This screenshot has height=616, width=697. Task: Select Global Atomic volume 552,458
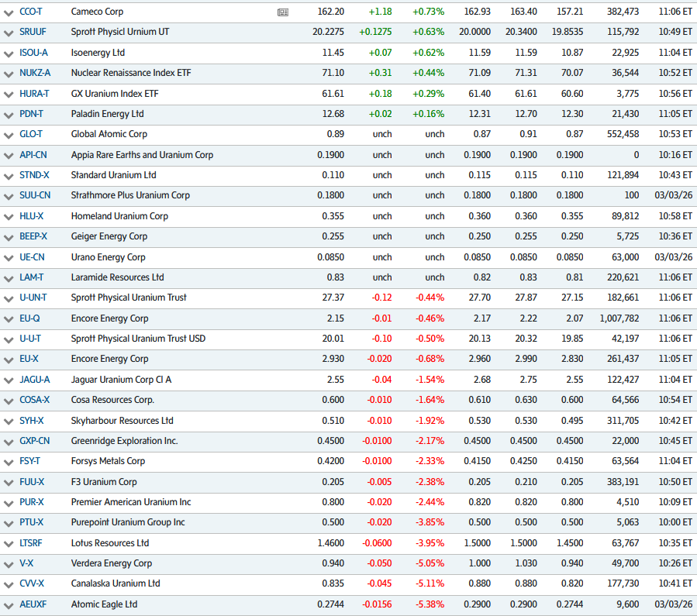pyautogui.click(x=623, y=134)
